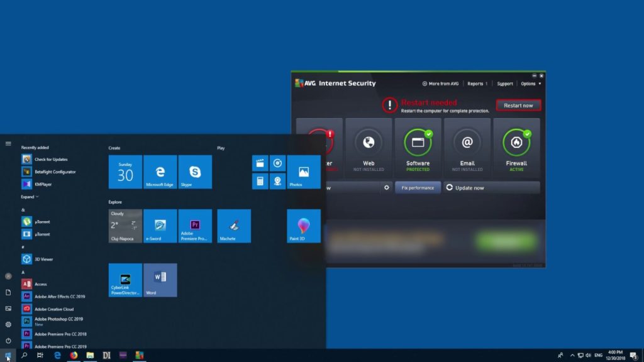The height and width of the screenshot is (362, 644).
Task: Open the Support menu in AVG
Action: click(x=505, y=84)
